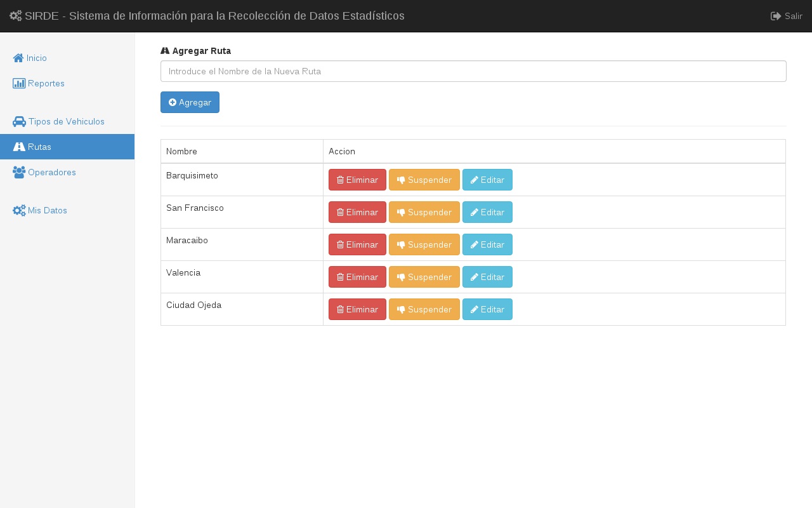This screenshot has height=508, width=812.
Task: Click the home icon beside Inicio
Action: [x=18, y=58]
